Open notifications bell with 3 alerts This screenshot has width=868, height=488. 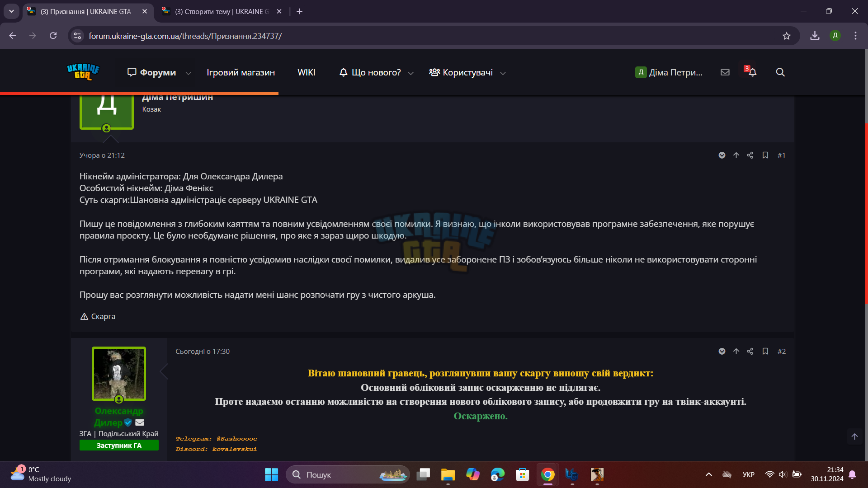[751, 72]
